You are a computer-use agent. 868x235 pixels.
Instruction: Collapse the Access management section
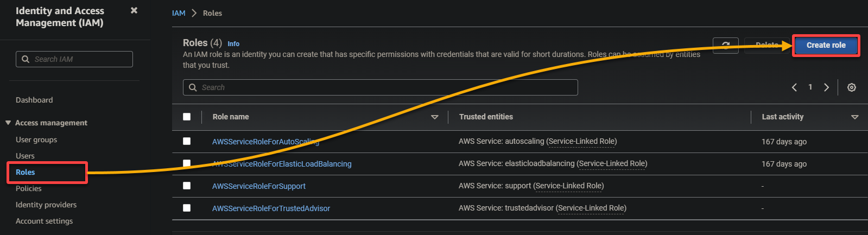pyautogui.click(x=8, y=123)
